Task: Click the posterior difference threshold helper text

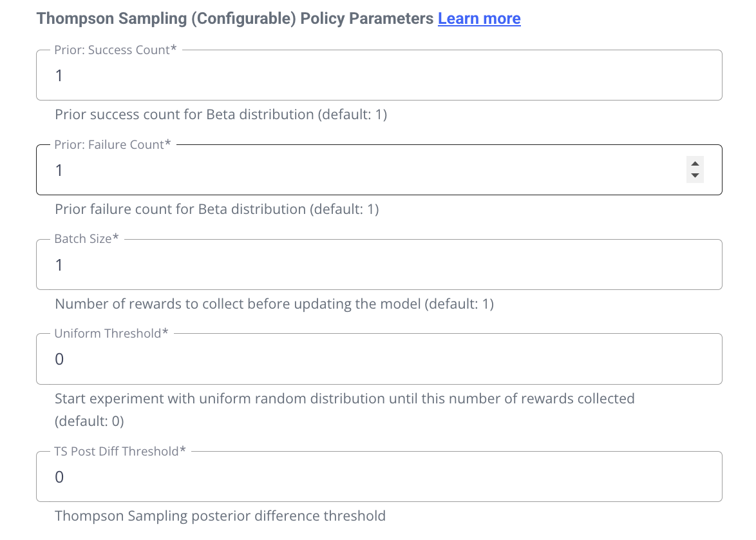Action: [x=220, y=516]
